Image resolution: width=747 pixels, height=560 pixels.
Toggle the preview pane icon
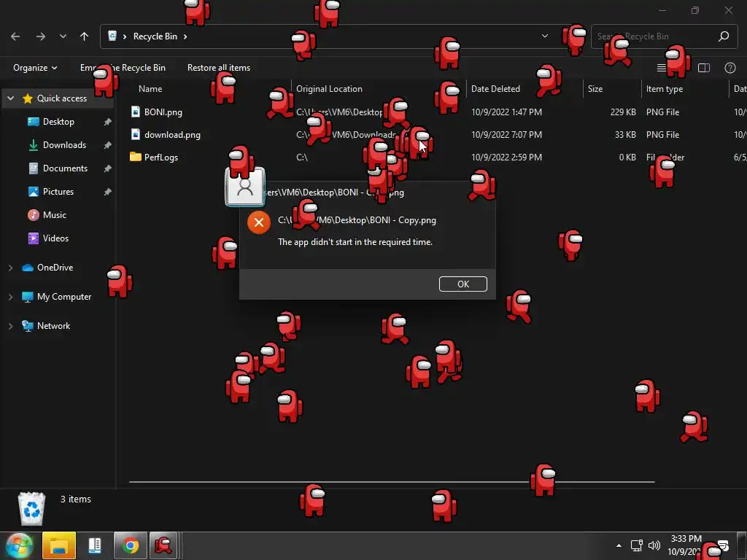(704, 68)
